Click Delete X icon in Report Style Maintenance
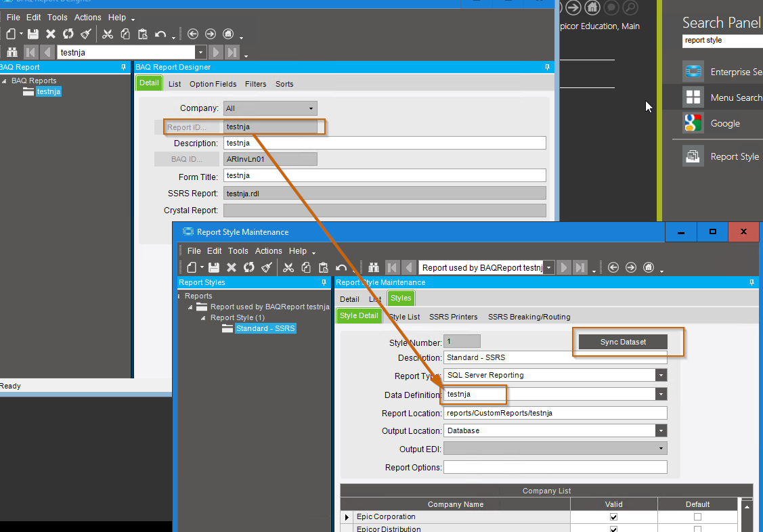This screenshot has height=532, width=763. [x=232, y=267]
